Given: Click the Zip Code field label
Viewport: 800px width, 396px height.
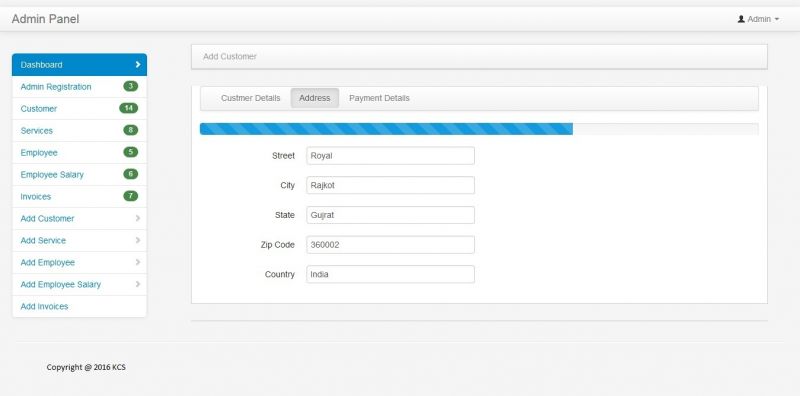Looking at the screenshot, I should coord(278,244).
